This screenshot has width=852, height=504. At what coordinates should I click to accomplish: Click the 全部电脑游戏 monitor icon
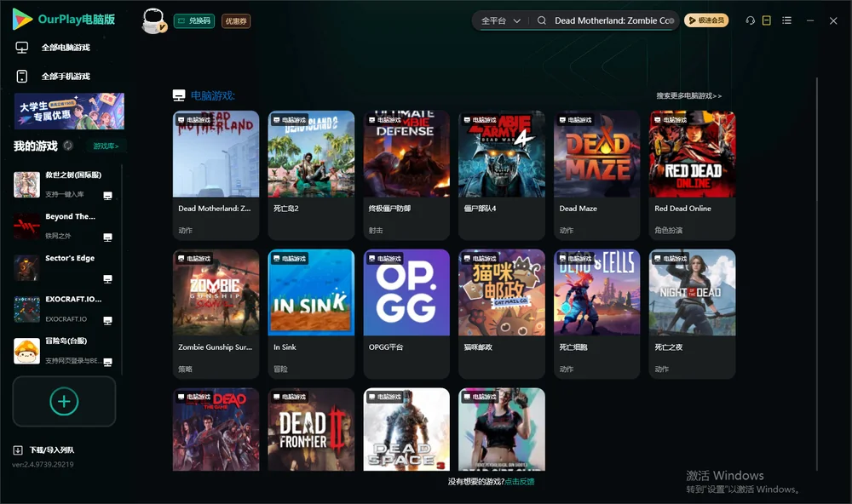click(22, 48)
